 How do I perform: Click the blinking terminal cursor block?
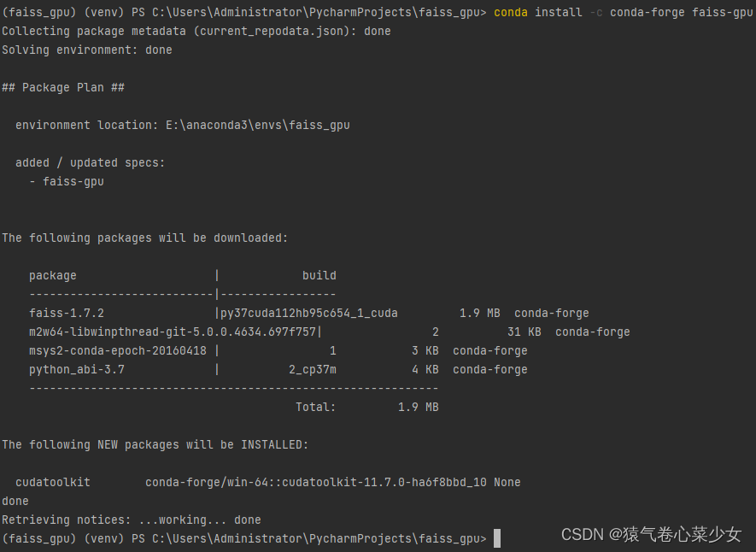point(496,538)
